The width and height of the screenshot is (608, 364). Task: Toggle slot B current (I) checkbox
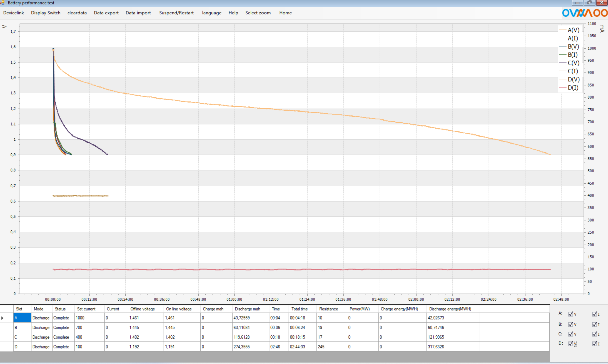coord(594,324)
